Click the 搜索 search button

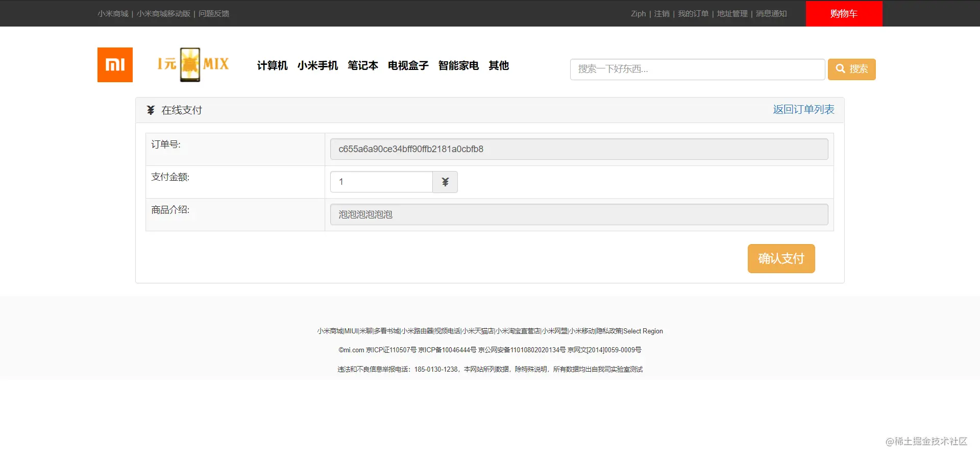click(x=852, y=69)
